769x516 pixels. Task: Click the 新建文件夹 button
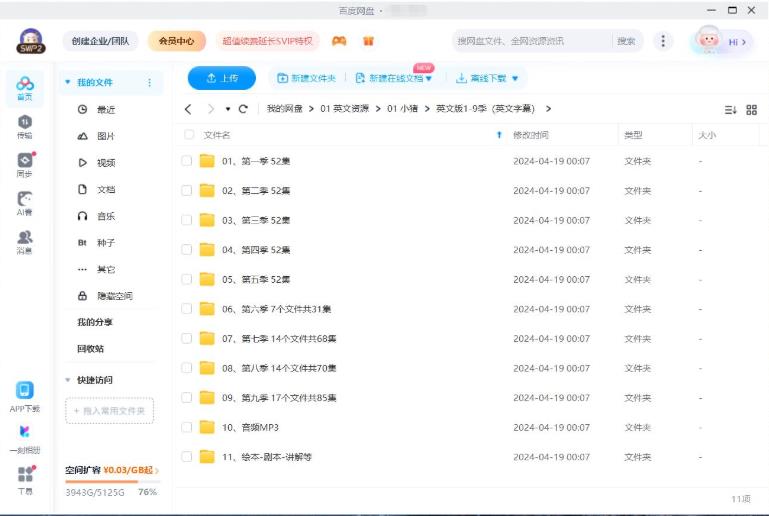click(x=307, y=78)
